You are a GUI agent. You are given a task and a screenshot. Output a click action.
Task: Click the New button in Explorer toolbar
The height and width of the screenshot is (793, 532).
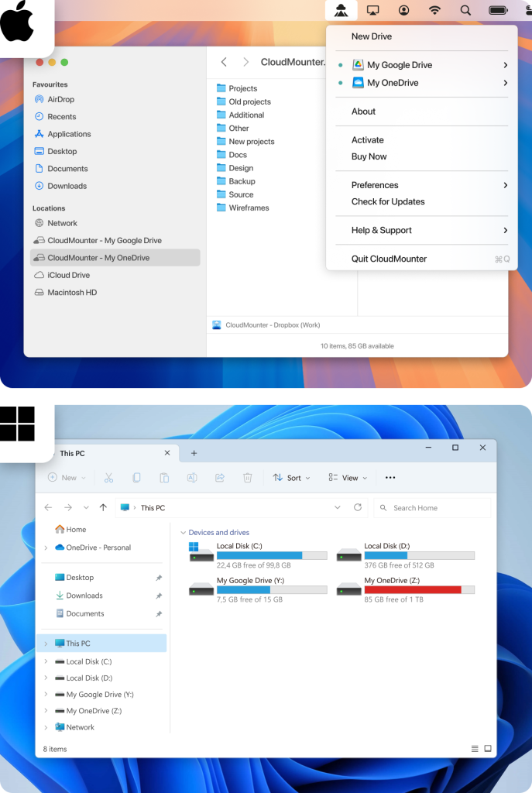67,478
